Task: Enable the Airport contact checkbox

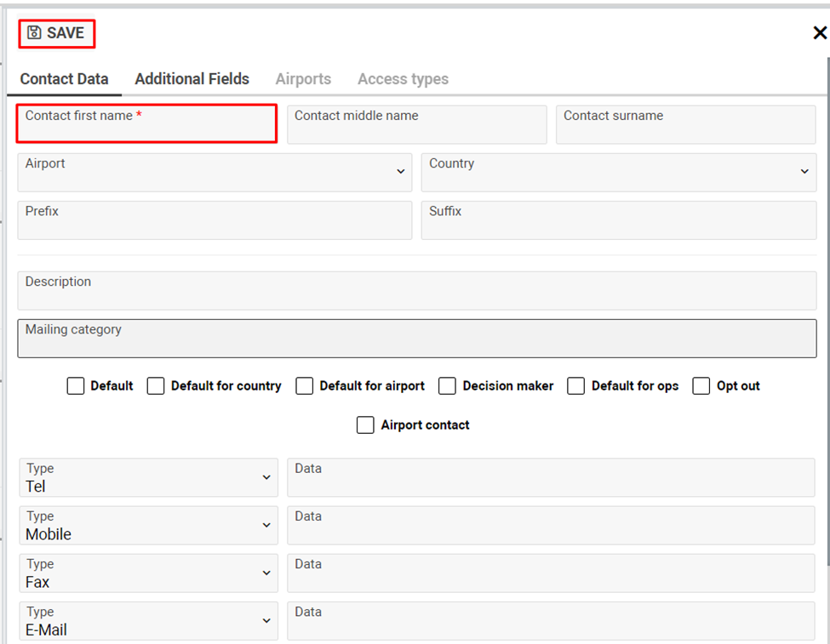Action: coord(365,425)
